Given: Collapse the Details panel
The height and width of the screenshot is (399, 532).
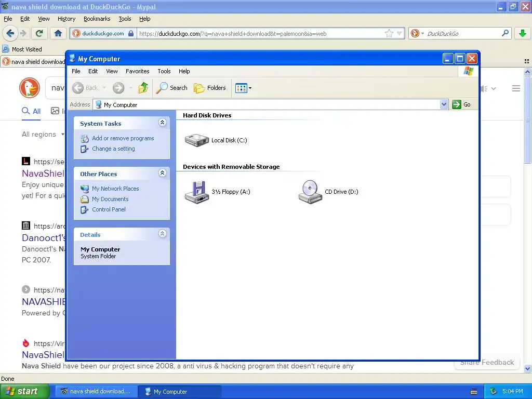Looking at the screenshot, I should point(163,234).
